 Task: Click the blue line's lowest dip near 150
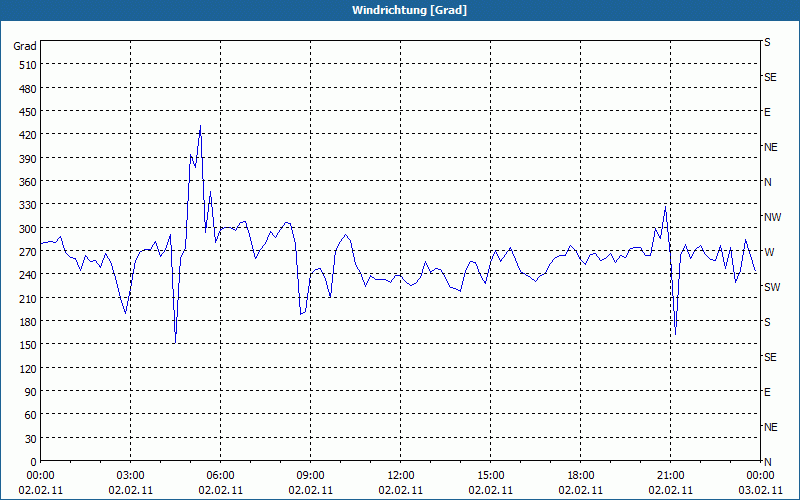coord(175,343)
